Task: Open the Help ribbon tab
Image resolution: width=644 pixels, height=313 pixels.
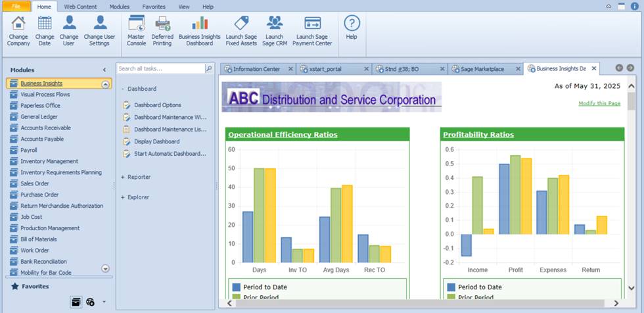Action: click(208, 7)
